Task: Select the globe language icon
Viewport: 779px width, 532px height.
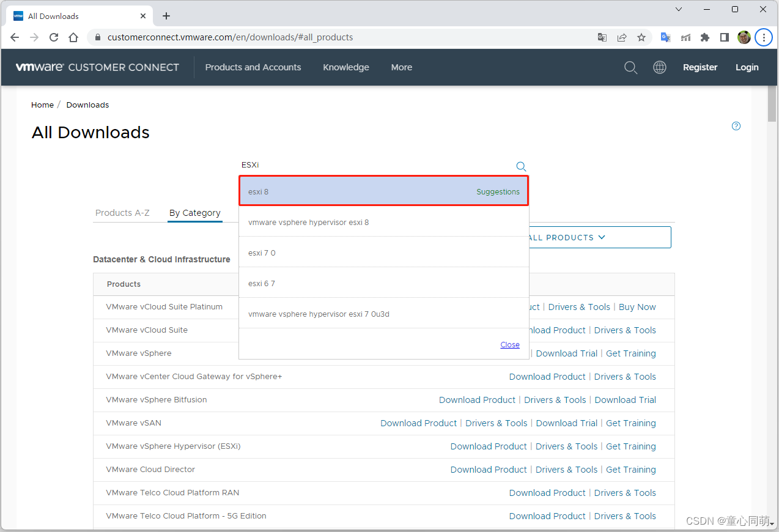Action: pos(660,67)
